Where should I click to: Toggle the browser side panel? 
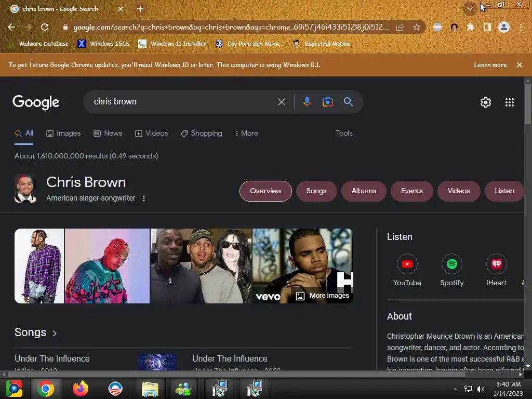(487, 27)
